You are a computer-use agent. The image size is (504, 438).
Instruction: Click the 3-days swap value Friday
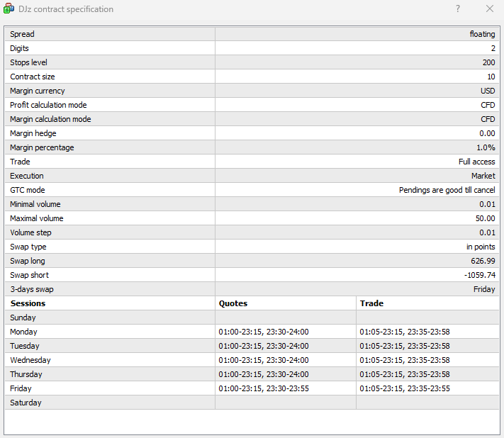point(484,289)
